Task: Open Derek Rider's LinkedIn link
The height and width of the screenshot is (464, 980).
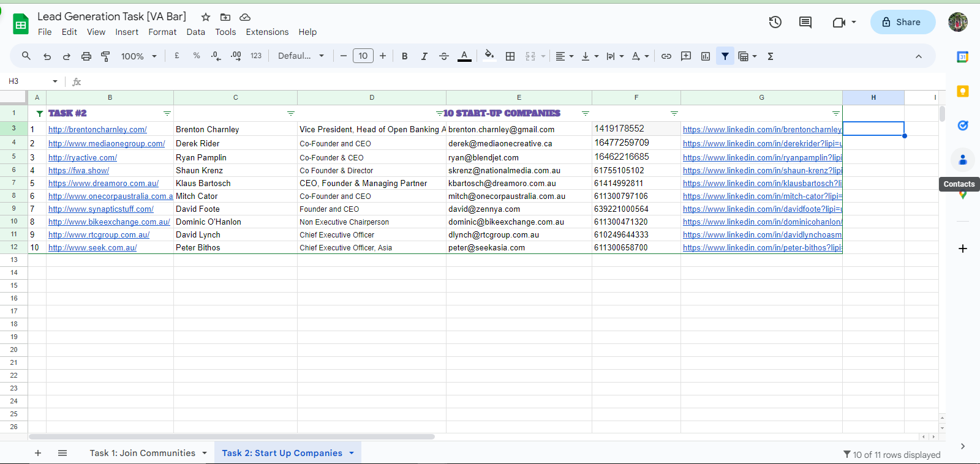Action: [x=763, y=143]
